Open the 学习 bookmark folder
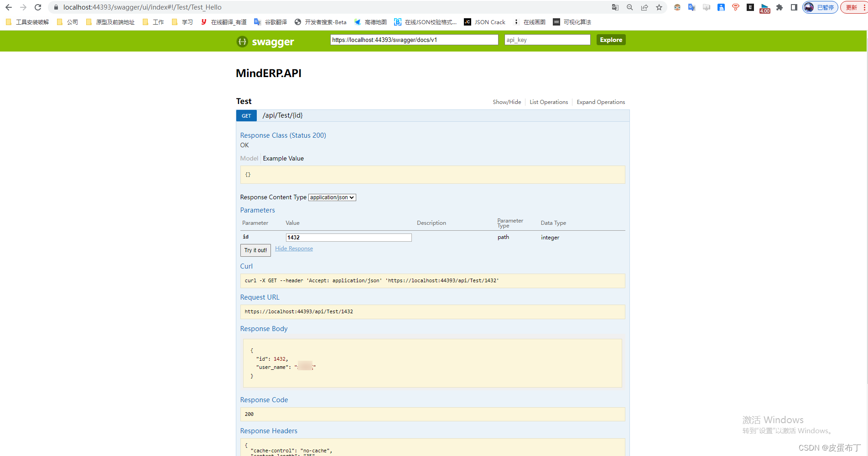This screenshot has height=456, width=868. (x=182, y=22)
